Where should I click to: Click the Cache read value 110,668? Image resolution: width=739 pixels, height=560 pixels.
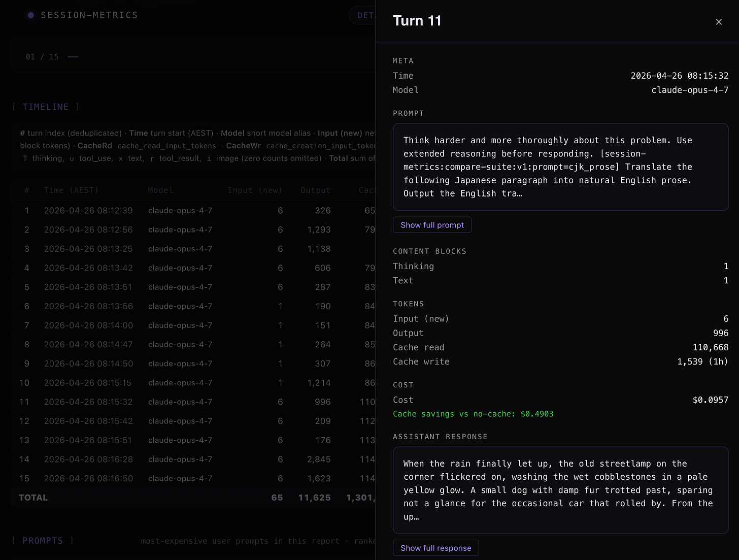click(710, 347)
